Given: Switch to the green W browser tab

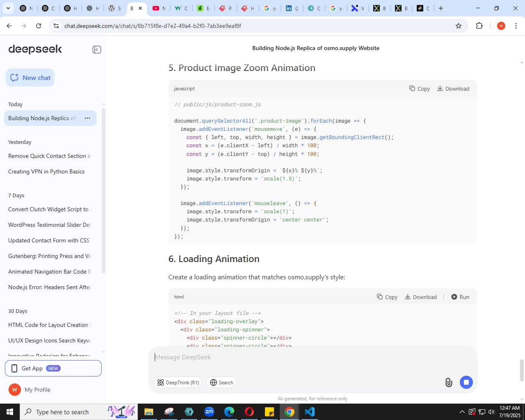Looking at the screenshot, I should (x=181, y=8).
